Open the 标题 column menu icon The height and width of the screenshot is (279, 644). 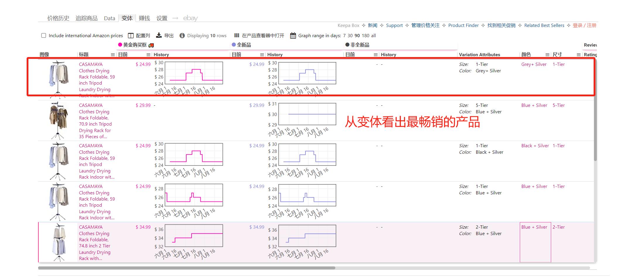click(113, 55)
